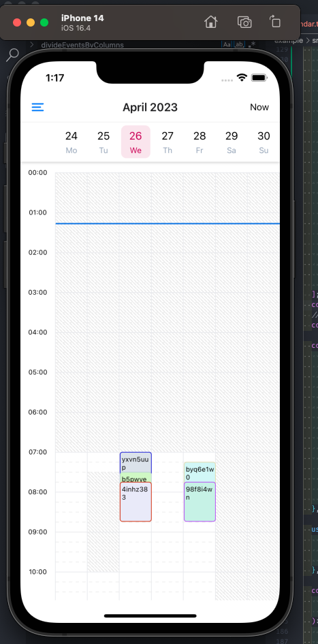Screen dimensions: 318x644
Task: Take a screenshot with the simulator camera icon
Action: (x=244, y=22)
